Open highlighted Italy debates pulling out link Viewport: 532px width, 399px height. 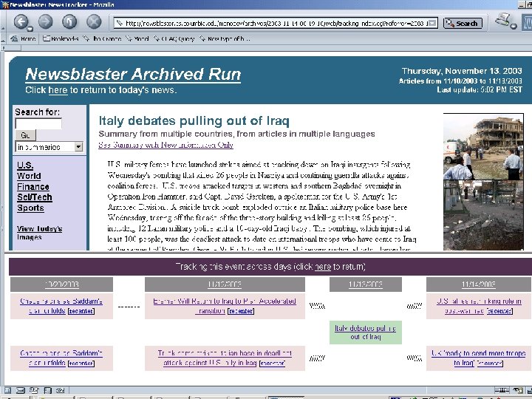[x=366, y=332]
